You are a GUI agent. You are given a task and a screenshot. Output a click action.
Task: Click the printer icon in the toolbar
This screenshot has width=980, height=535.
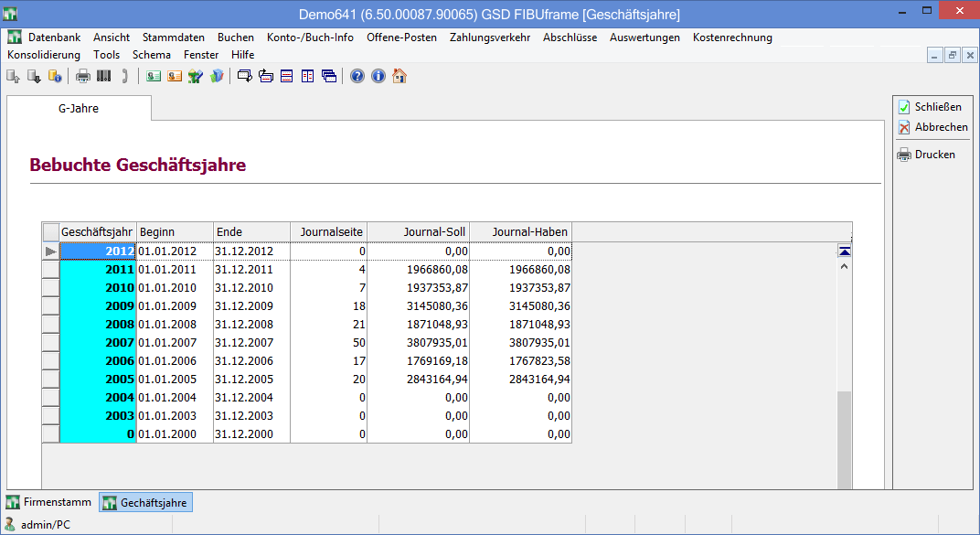82,76
